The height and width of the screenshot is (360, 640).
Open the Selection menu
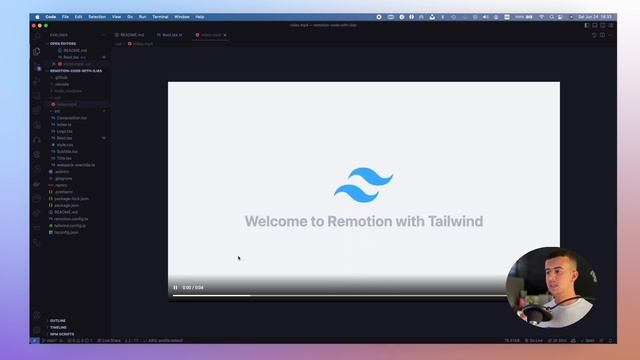point(97,17)
